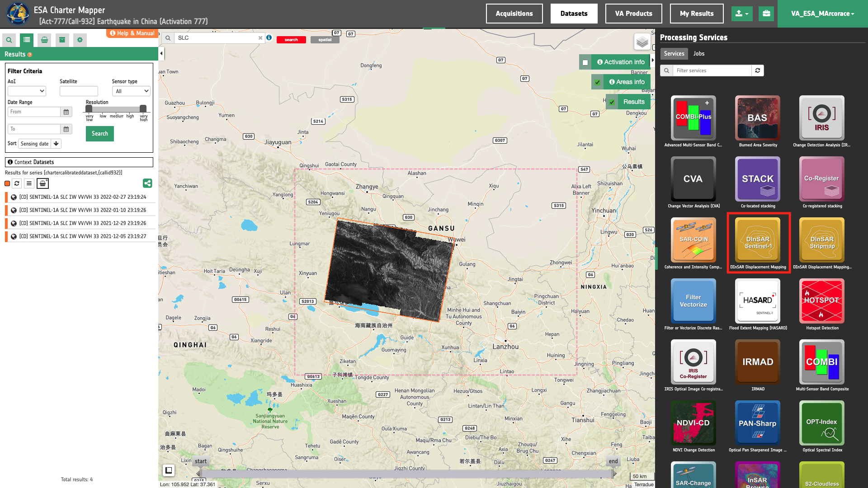Open the results list options menu icon
Image resolution: width=868 pixels, height=488 pixels.
[29, 183]
